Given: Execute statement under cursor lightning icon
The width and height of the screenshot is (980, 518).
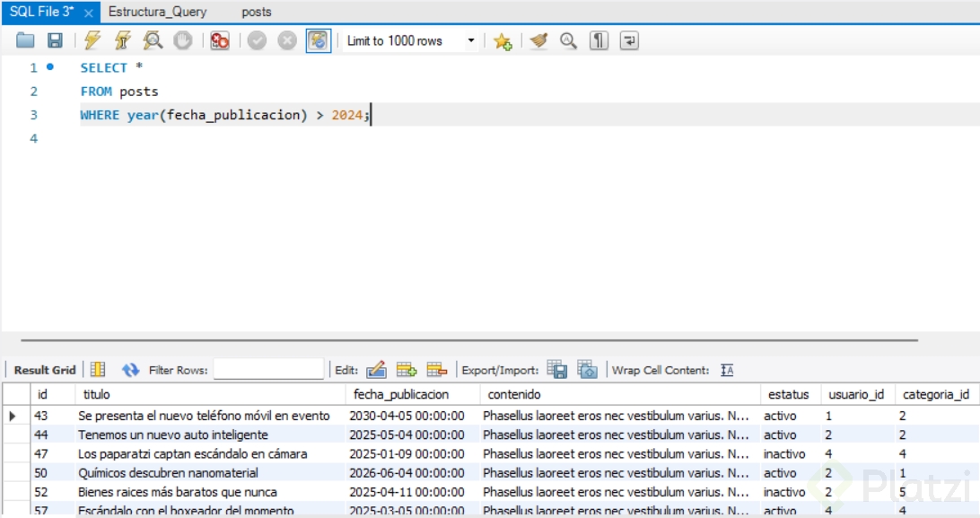Looking at the screenshot, I should 122,40.
